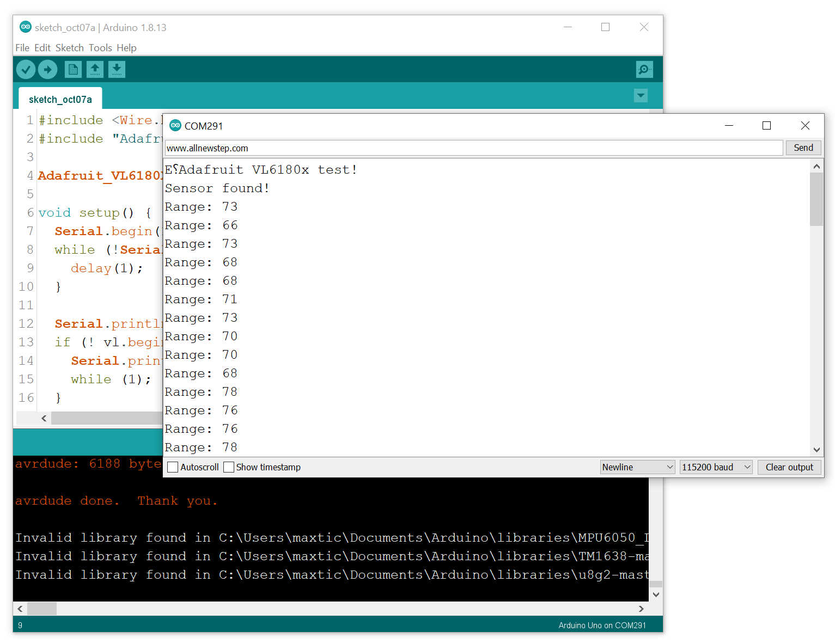The height and width of the screenshot is (644, 835).
Task: Click the 'delay(1);' code line
Action: coord(107,268)
